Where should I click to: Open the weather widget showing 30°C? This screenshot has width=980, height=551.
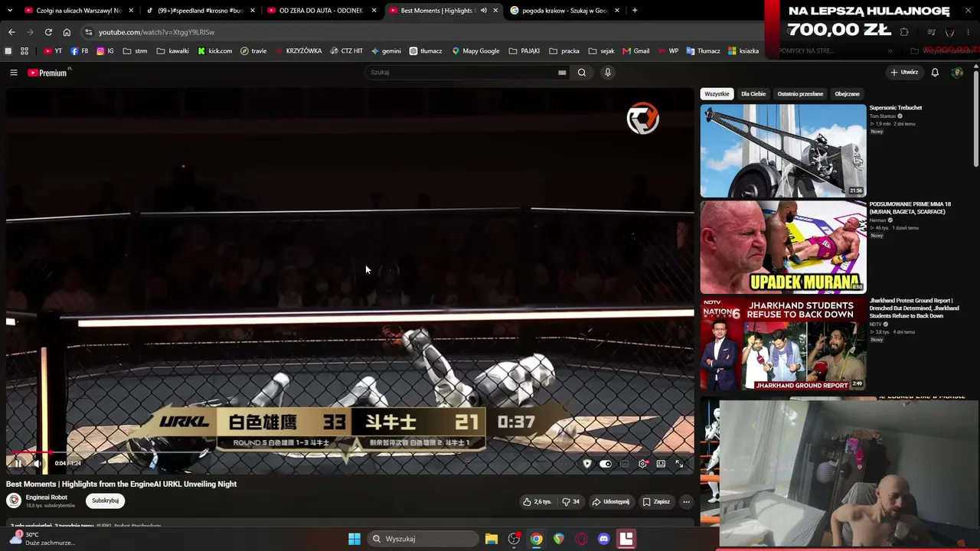[41, 539]
